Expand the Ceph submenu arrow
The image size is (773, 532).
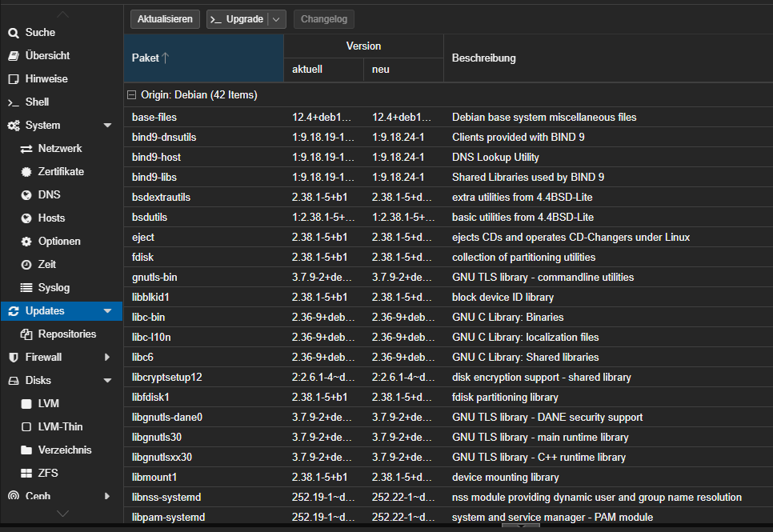click(x=107, y=496)
